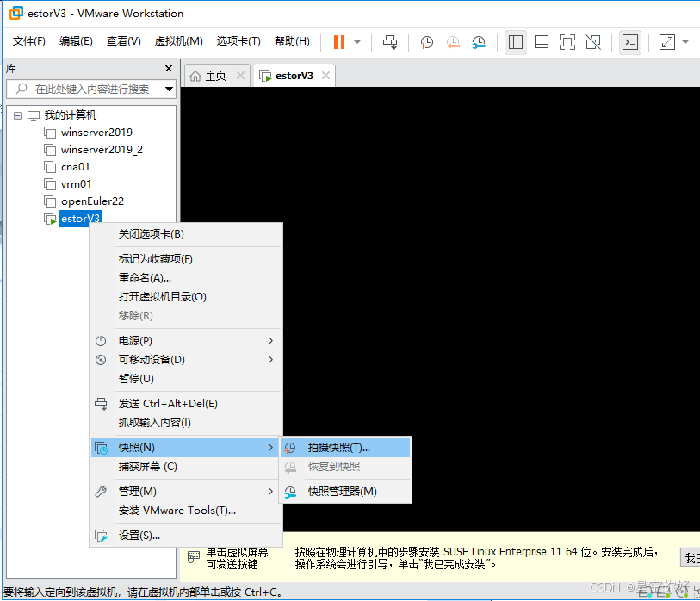Open the 文件(F) menu
Image resolution: width=700 pixels, height=601 pixels.
(29, 41)
